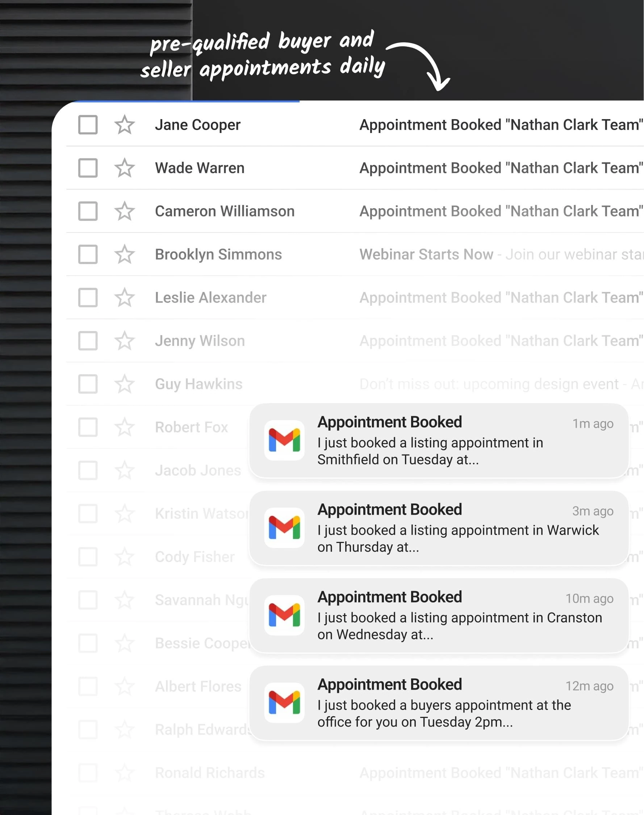Viewport: 644px width, 815px height.
Task: Star the Cameron Williamson email
Action: [x=125, y=211]
